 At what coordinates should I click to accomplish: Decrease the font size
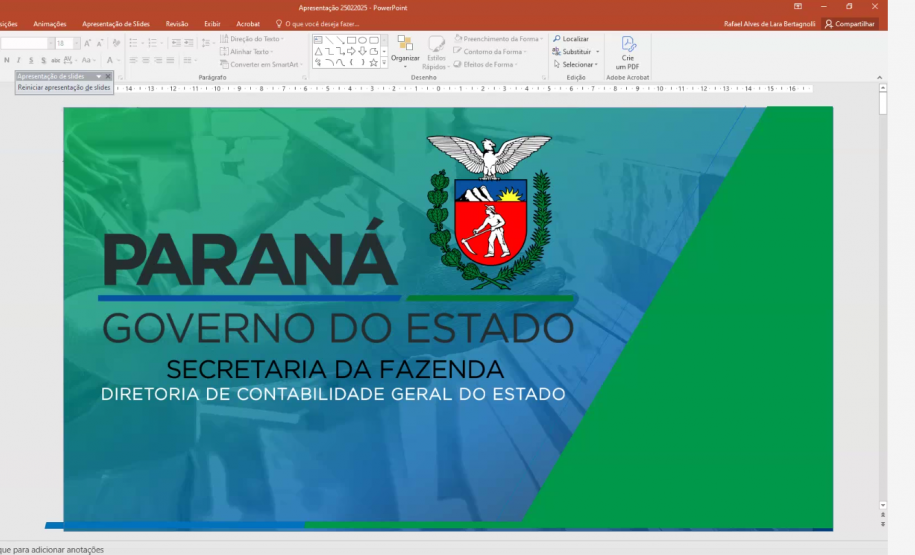100,43
